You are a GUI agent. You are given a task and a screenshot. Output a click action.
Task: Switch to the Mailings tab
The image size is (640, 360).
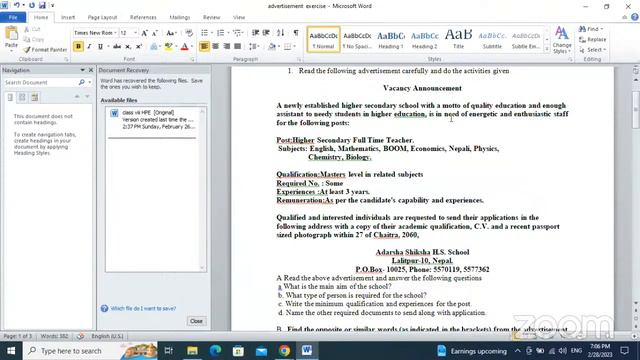(x=180, y=17)
